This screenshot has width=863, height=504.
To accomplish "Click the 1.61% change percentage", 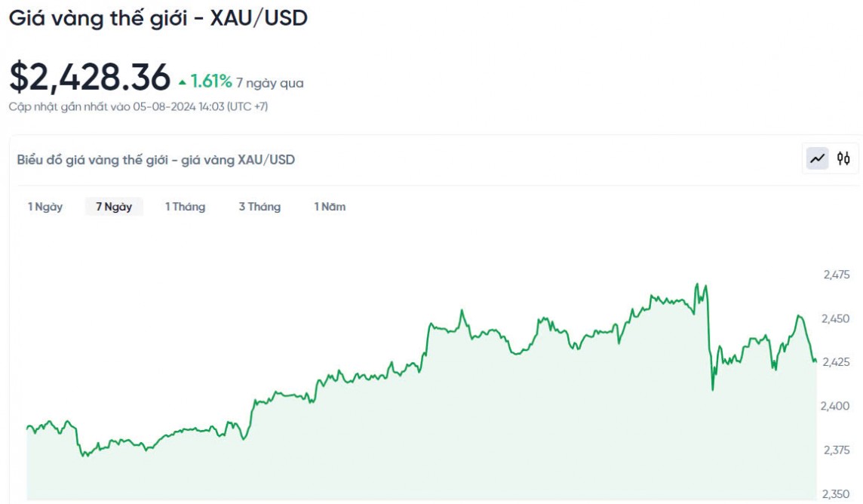I will point(211,81).
